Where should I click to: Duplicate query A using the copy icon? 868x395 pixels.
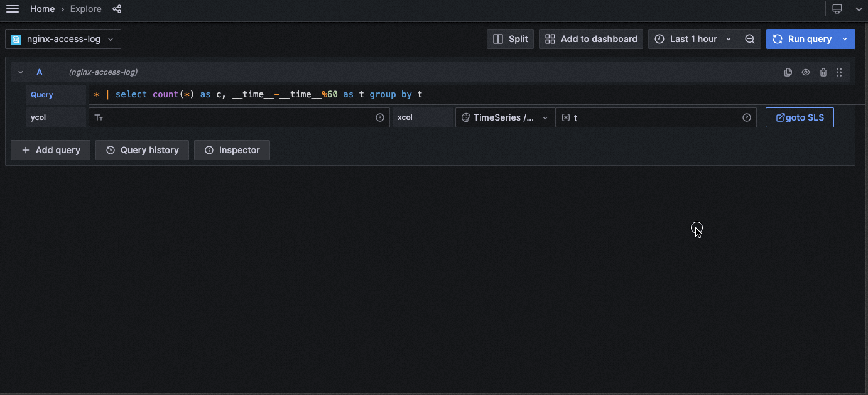point(788,72)
